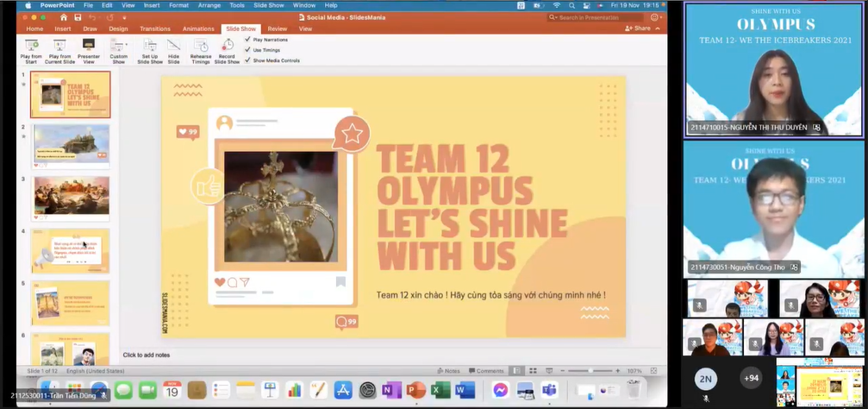Open the Draw ribbon tab
This screenshot has height=409, width=868.
pos(91,28)
